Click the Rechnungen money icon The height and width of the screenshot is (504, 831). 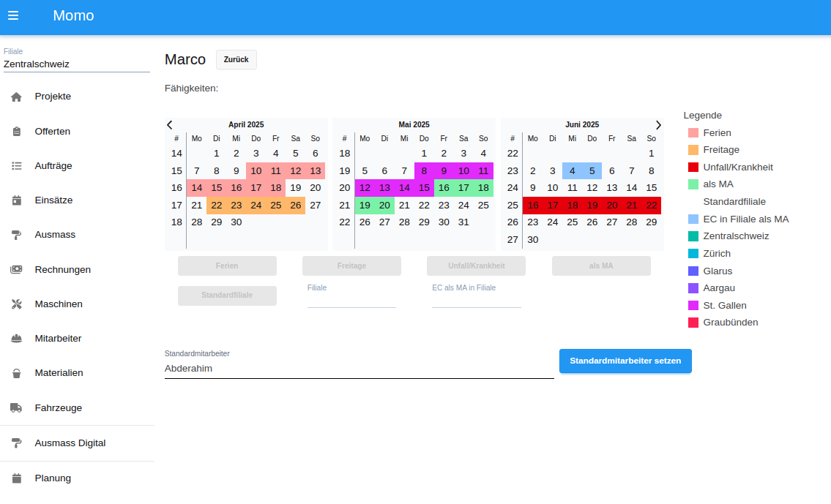tap(17, 269)
